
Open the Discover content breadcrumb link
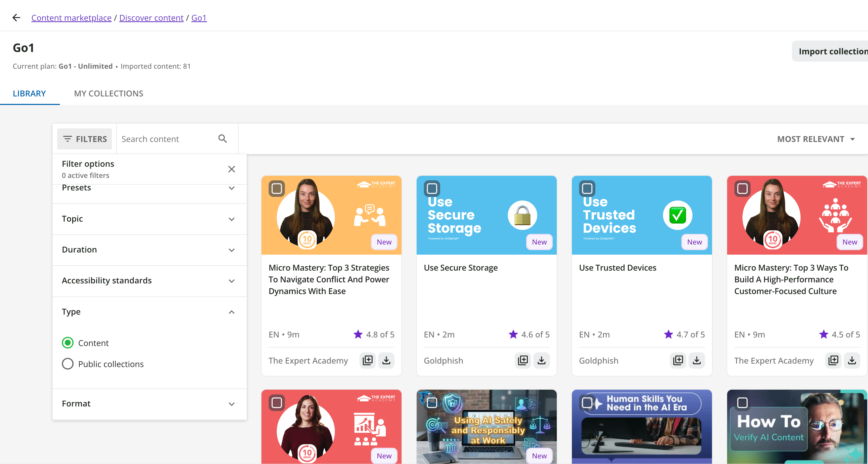(151, 18)
